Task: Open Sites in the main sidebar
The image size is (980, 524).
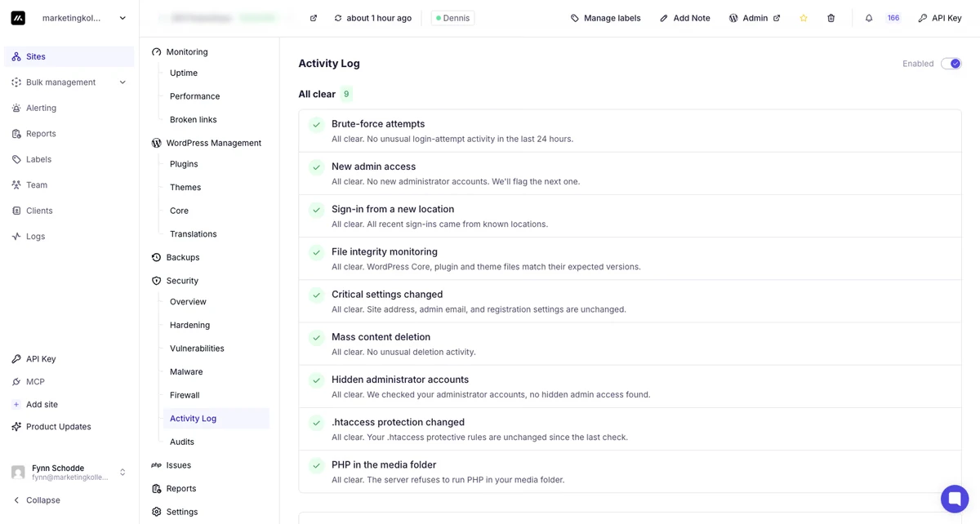Action: tap(69, 56)
